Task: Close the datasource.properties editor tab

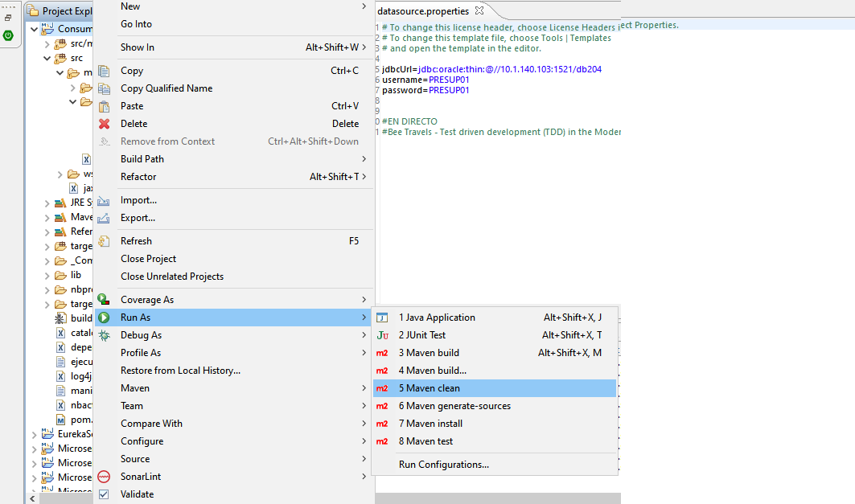Action: [x=479, y=10]
